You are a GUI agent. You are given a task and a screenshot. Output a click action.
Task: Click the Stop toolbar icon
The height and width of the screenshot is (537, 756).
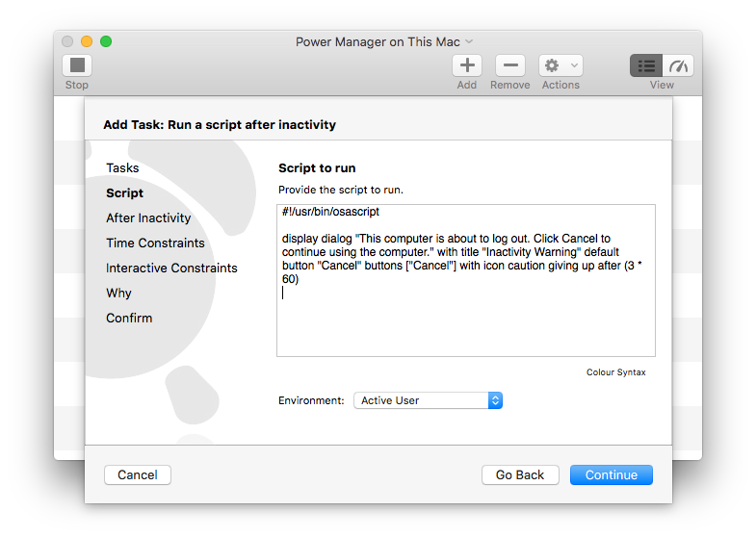click(77, 66)
